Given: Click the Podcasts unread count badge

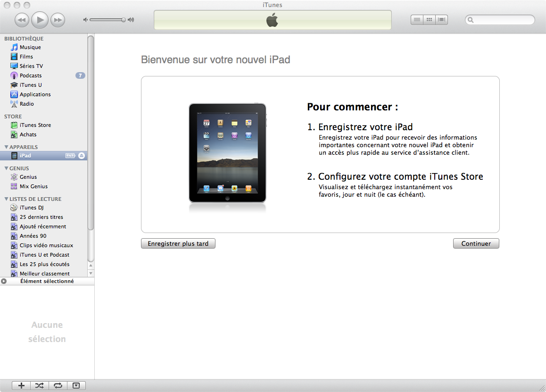Looking at the screenshot, I should 80,75.
